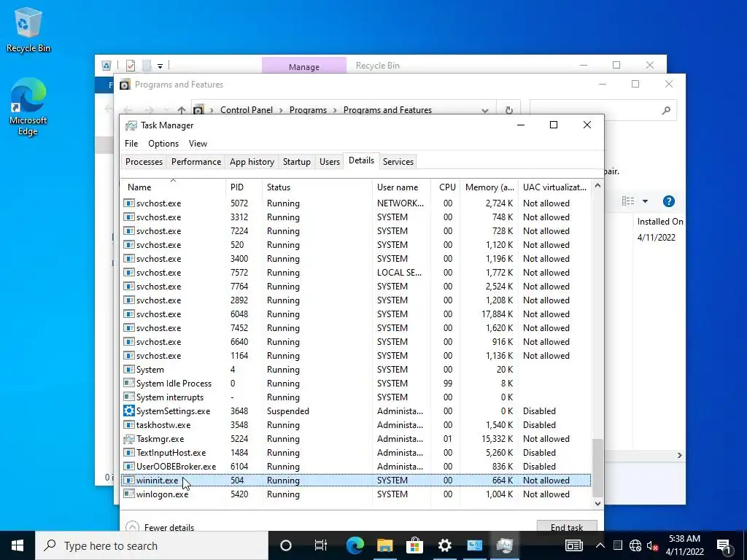The image size is (747, 560).
Task: Select the System interrupts row
Action: point(356,397)
